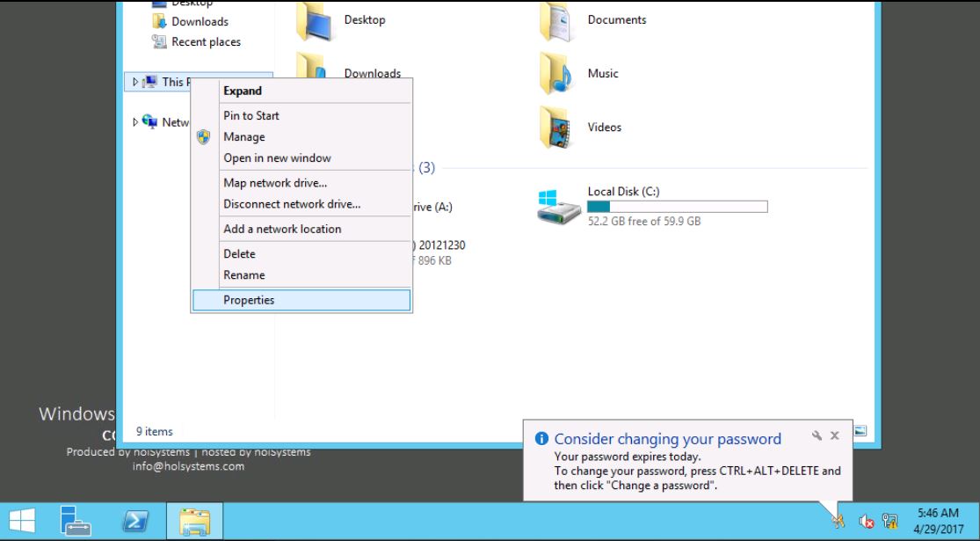
Task: Click the Network icon in the navigation pane
Action: tap(149, 121)
